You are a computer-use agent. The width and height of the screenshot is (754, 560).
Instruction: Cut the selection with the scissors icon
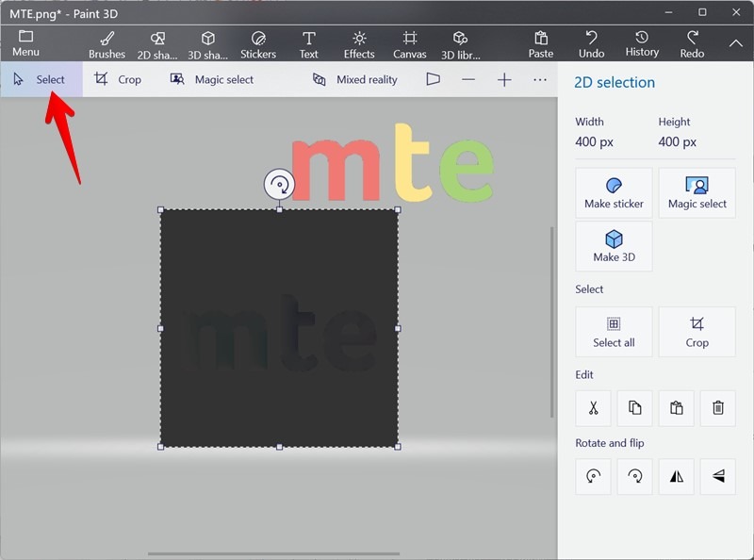tap(592, 407)
